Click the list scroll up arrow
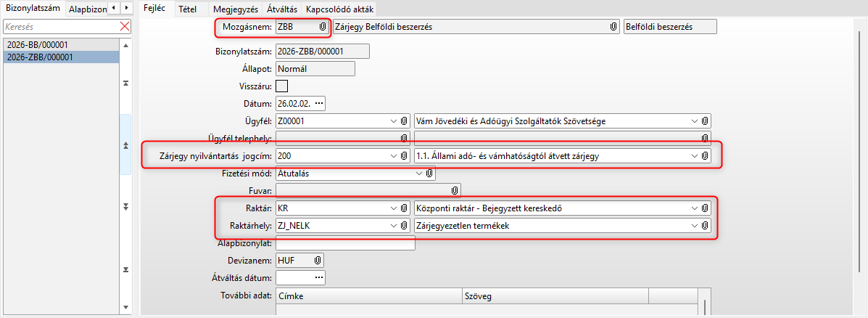 point(125,46)
